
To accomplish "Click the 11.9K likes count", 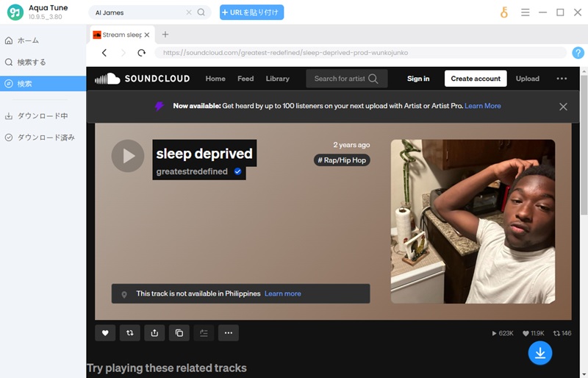I will [x=534, y=333].
